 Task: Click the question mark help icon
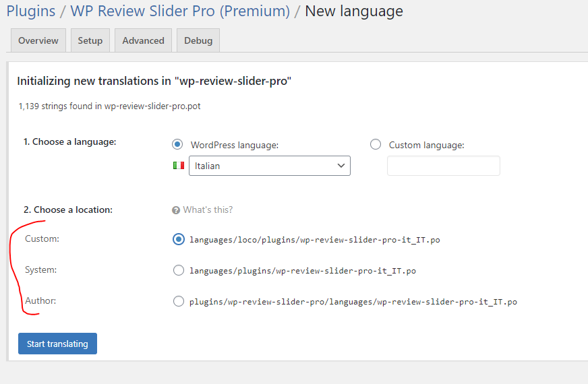[176, 210]
